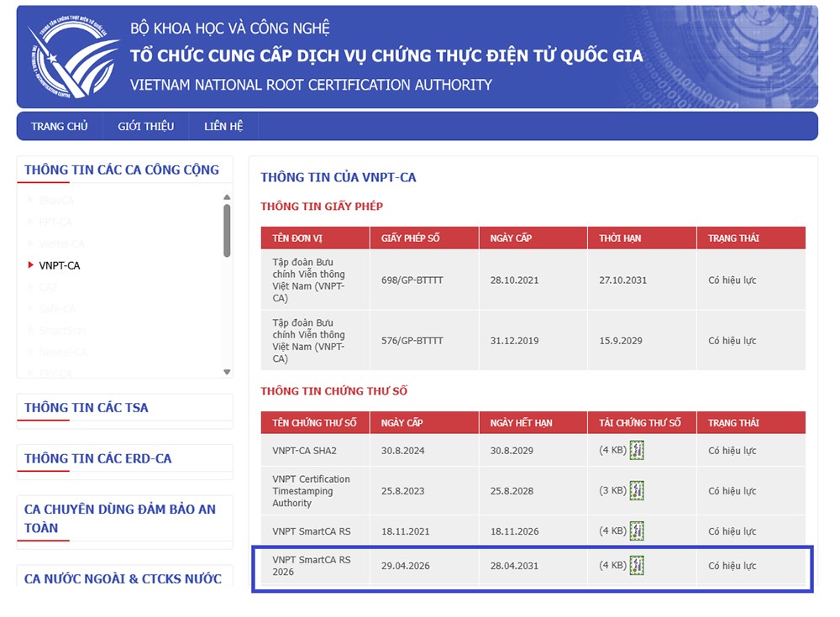Viewport: 840px width, 617px height.
Task: Select the faded Safe-CA list entry
Action: [x=57, y=309]
